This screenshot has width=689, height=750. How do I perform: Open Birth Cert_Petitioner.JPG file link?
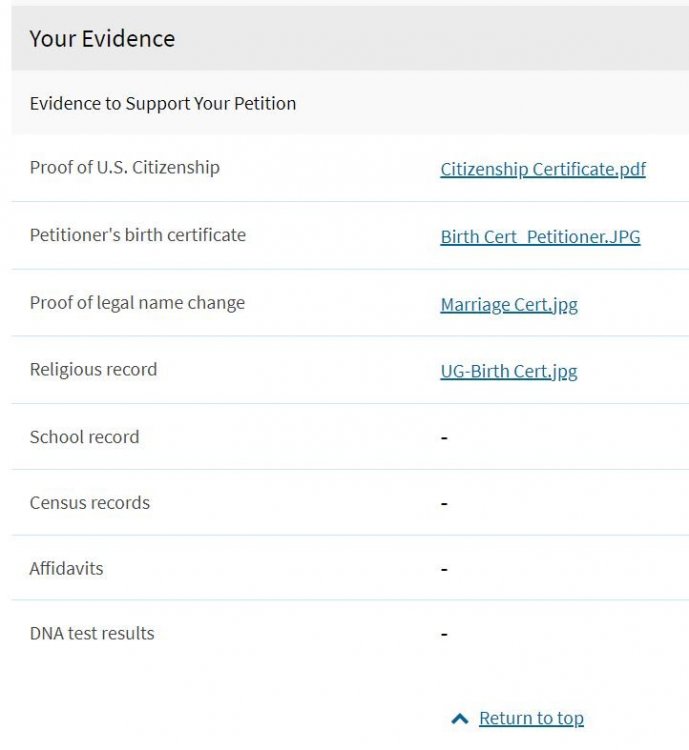540,237
